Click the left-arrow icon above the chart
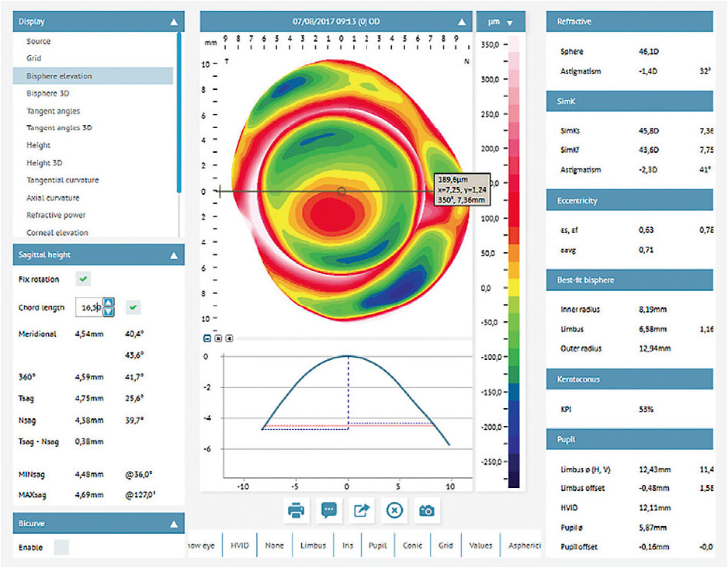Viewport: 728px width, 568px height. pyautogui.click(x=229, y=338)
